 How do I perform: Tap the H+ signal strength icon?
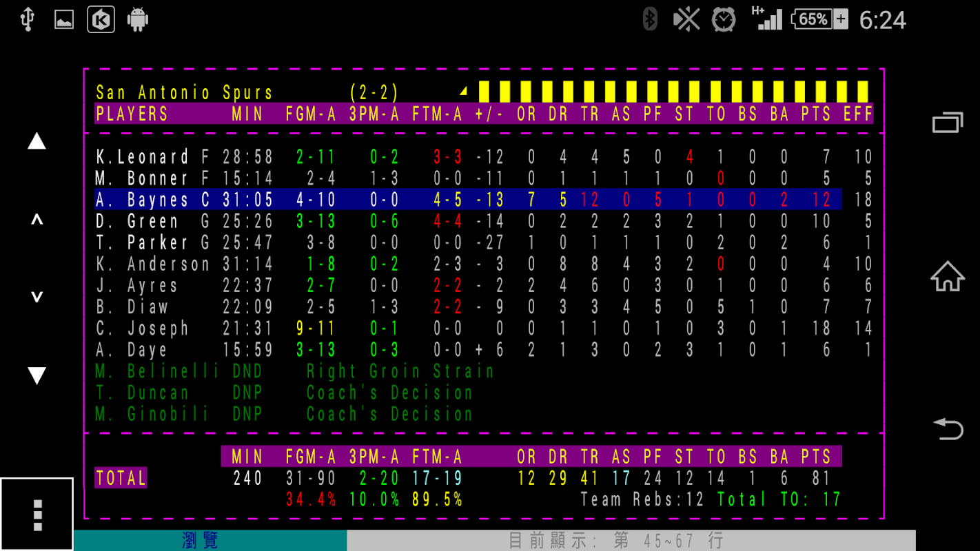pyautogui.click(x=766, y=19)
